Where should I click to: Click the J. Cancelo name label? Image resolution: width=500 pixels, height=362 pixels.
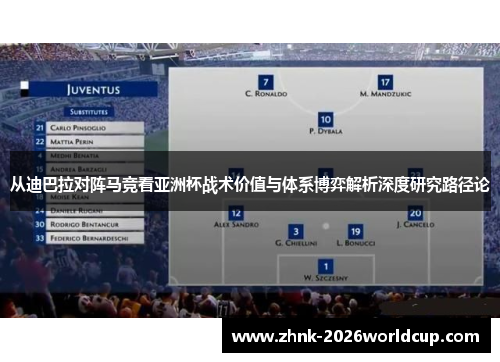pos(415,225)
